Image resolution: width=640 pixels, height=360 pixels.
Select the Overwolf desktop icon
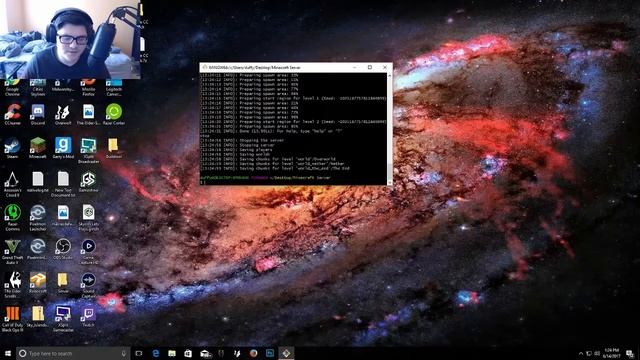pos(63,114)
